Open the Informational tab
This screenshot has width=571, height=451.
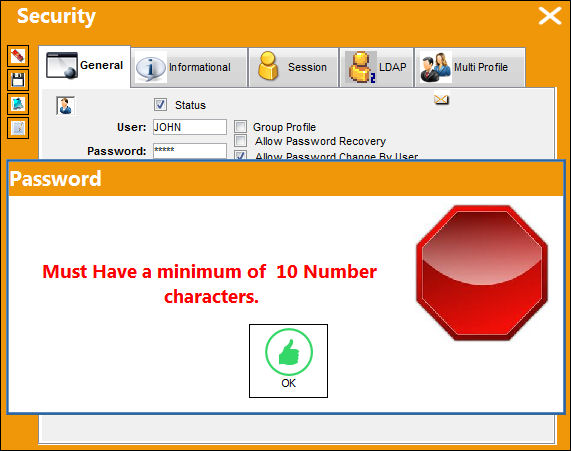click(189, 67)
